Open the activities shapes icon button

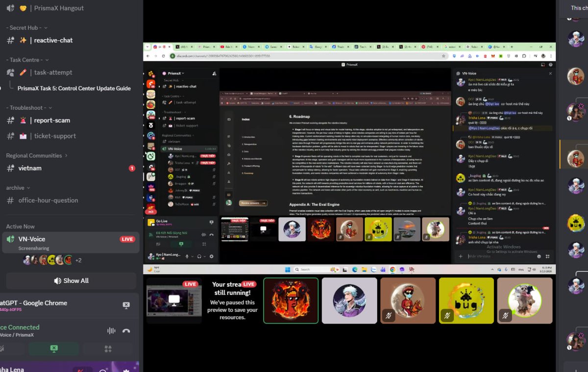108,349
